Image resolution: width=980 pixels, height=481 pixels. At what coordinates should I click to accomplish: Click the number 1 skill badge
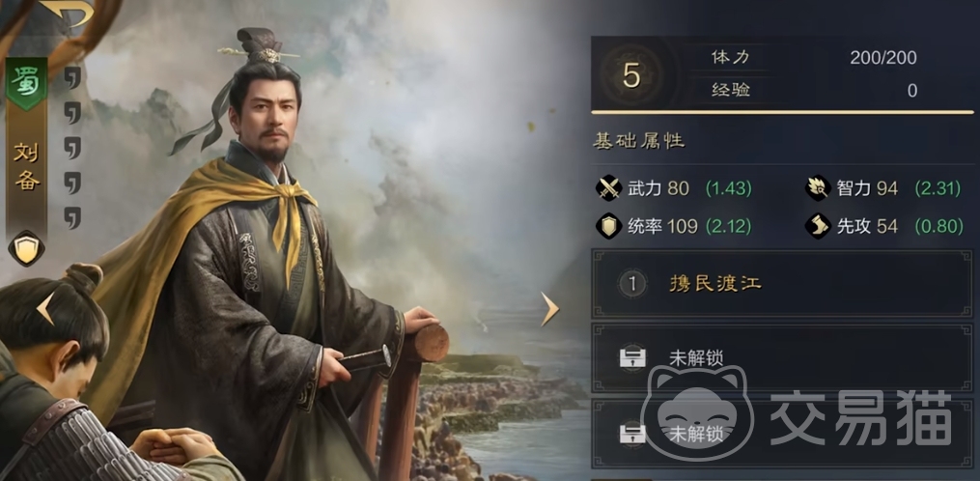(631, 285)
